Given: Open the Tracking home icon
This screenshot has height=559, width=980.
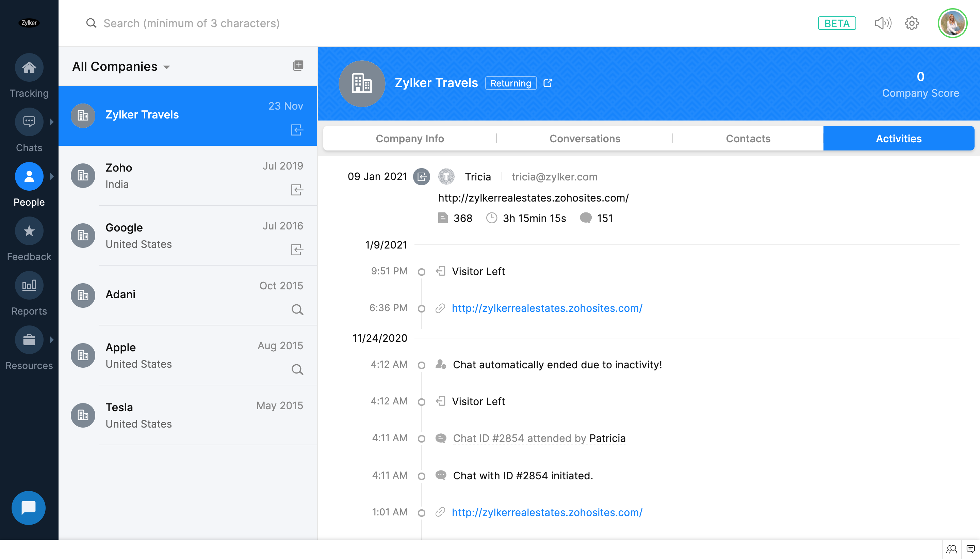Looking at the screenshot, I should [29, 67].
